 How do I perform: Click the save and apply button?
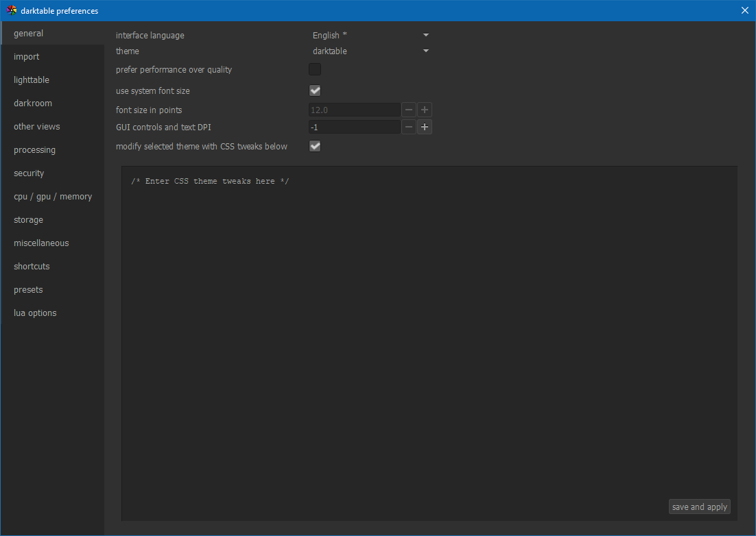(x=700, y=507)
